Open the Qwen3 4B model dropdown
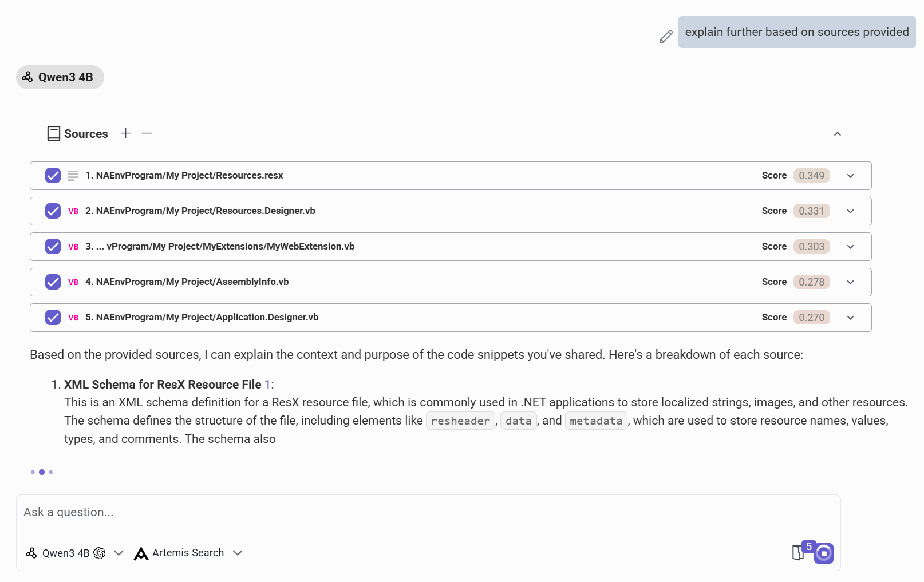This screenshot has height=582, width=924. point(119,553)
